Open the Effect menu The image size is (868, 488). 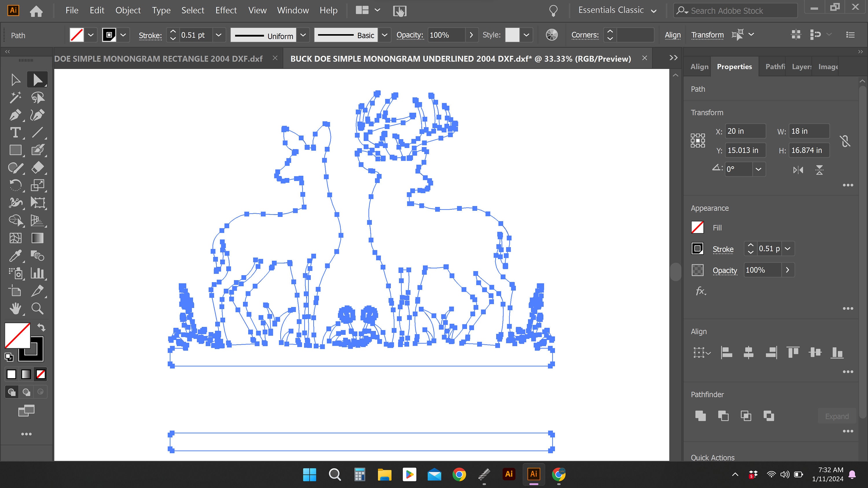tap(226, 10)
